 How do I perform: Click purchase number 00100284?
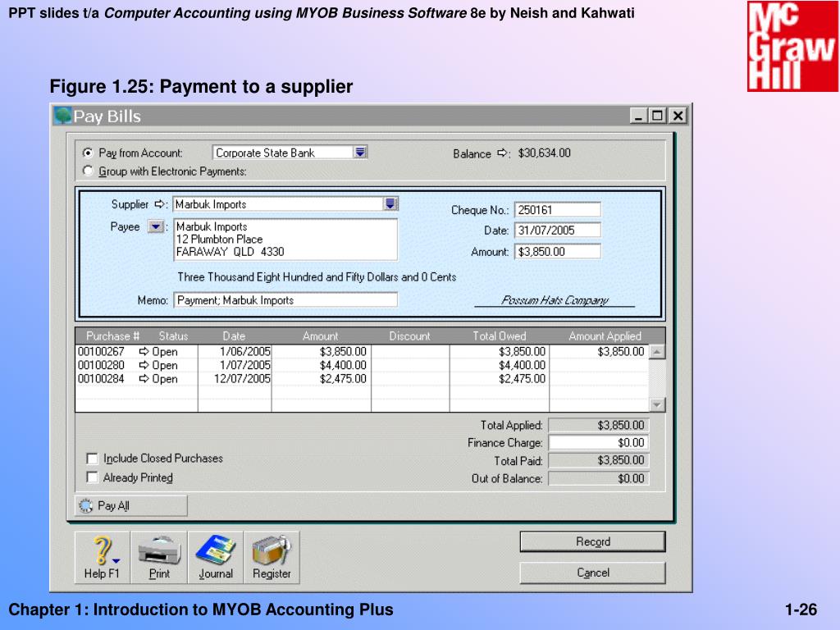coord(101,379)
